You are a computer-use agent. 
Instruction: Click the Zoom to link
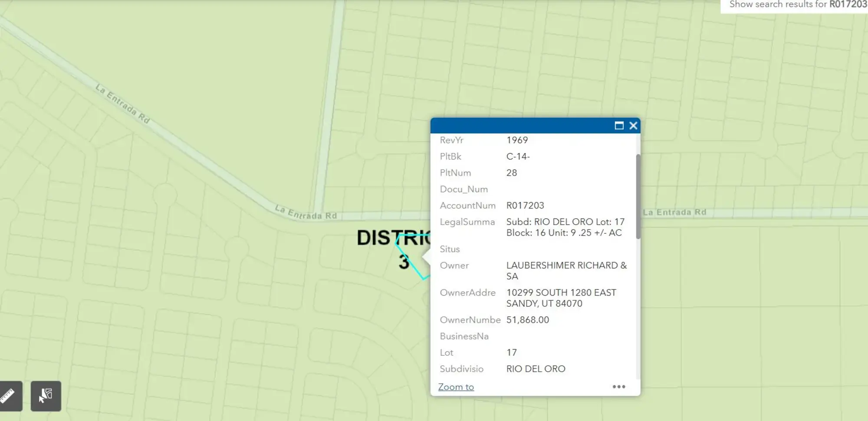[x=456, y=387]
